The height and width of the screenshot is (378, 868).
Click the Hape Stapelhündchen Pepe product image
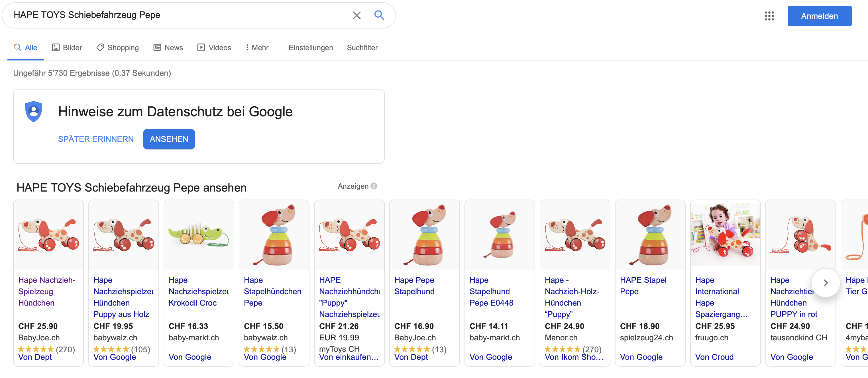pyautogui.click(x=274, y=235)
